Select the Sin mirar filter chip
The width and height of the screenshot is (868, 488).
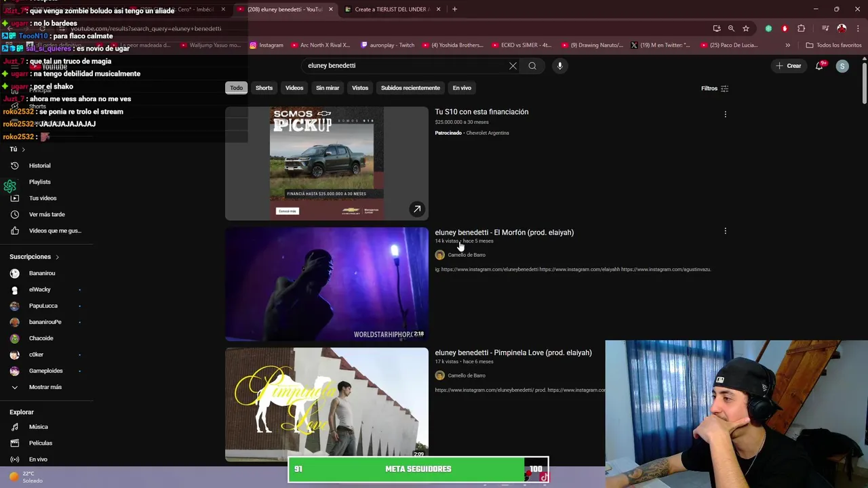328,87
